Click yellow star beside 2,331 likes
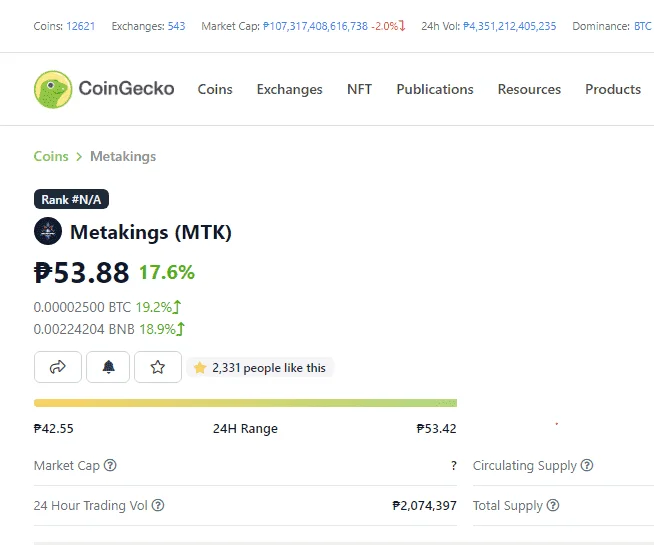 200,368
